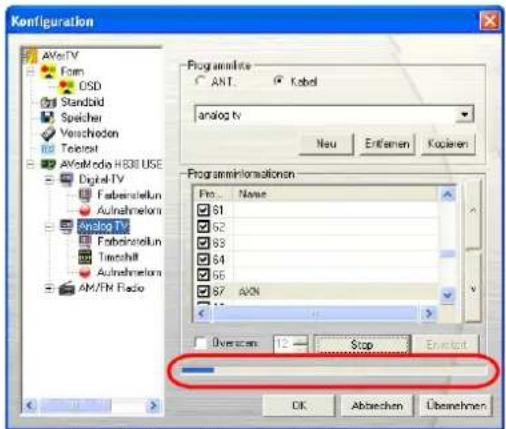Select the Speicher tree item
Image resolution: width=506 pixels, height=429 pixels.
[81, 118]
